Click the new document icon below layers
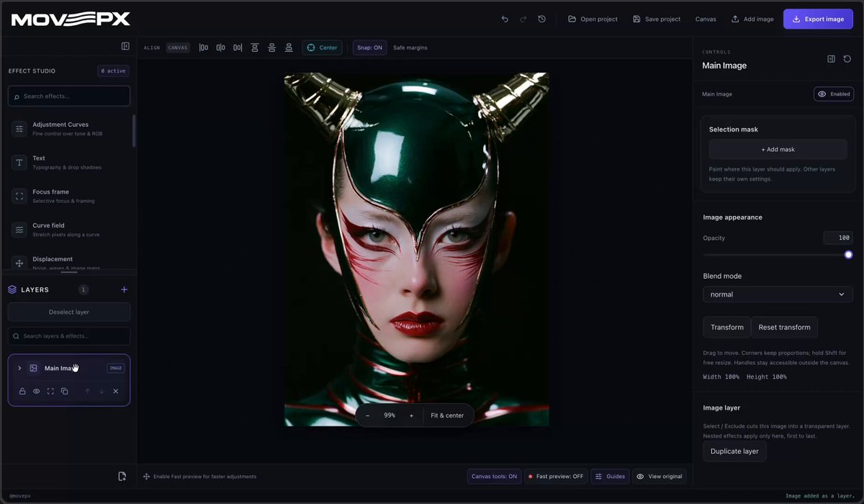Viewport: 864px width, 504px height. (x=122, y=476)
